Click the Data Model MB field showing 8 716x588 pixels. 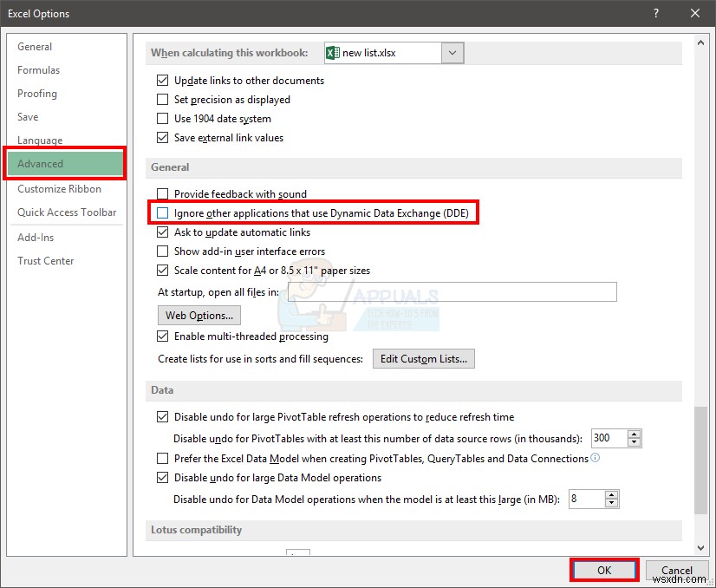tap(587, 499)
